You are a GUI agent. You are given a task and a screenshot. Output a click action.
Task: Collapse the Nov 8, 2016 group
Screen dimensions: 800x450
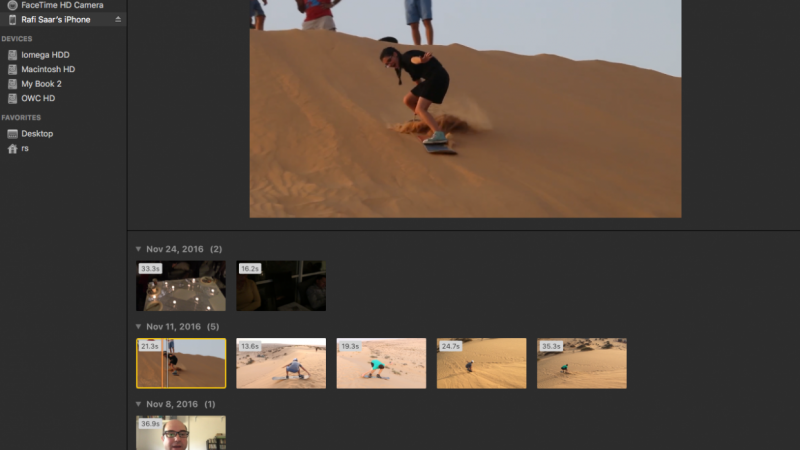(138, 404)
